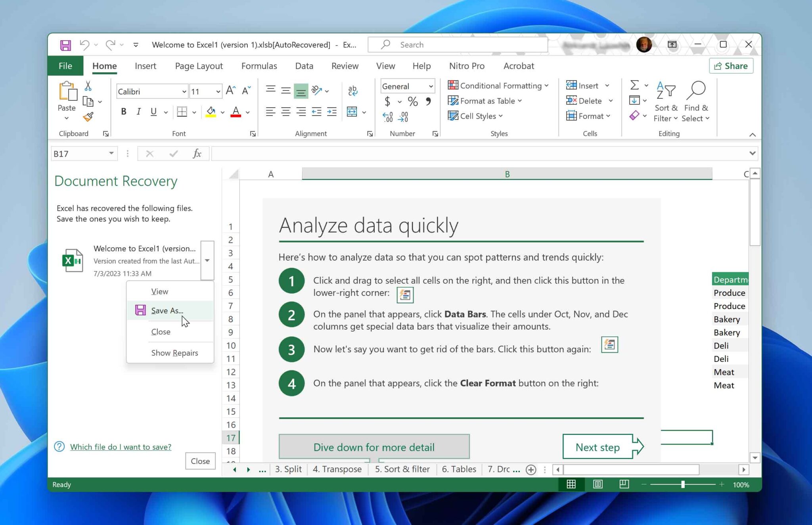
Task: Toggle underline formatting
Action: point(153,112)
